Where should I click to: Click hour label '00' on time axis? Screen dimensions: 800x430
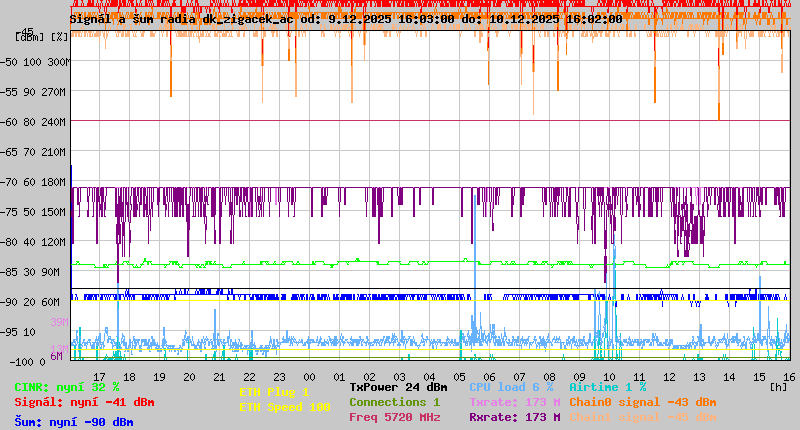[x=309, y=377]
